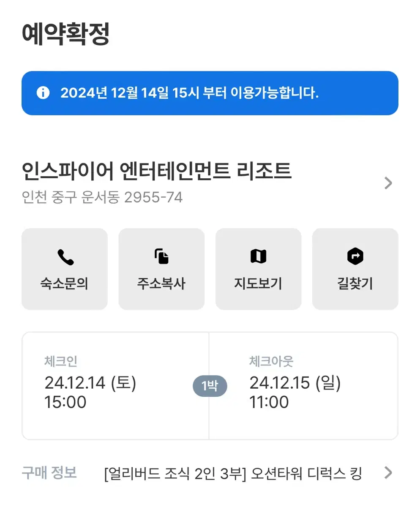The image size is (420, 507).
Task: Tap the 2024년 12월 14일 availability banner text
Action: point(189,93)
